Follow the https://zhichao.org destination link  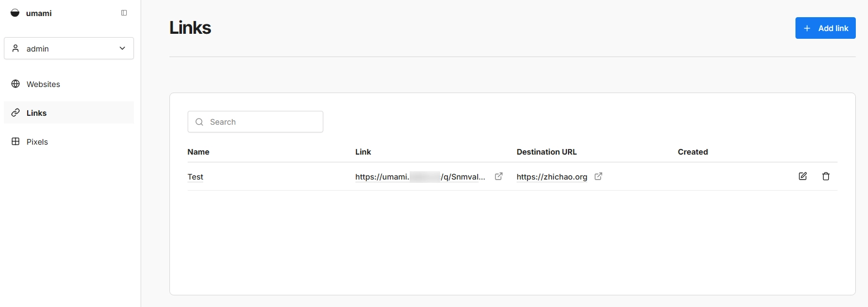(x=551, y=177)
